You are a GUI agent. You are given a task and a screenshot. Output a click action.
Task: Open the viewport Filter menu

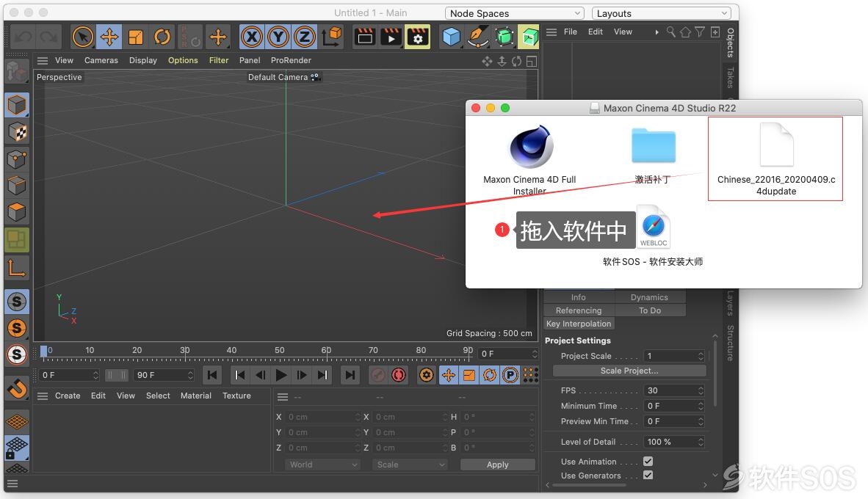(x=219, y=60)
